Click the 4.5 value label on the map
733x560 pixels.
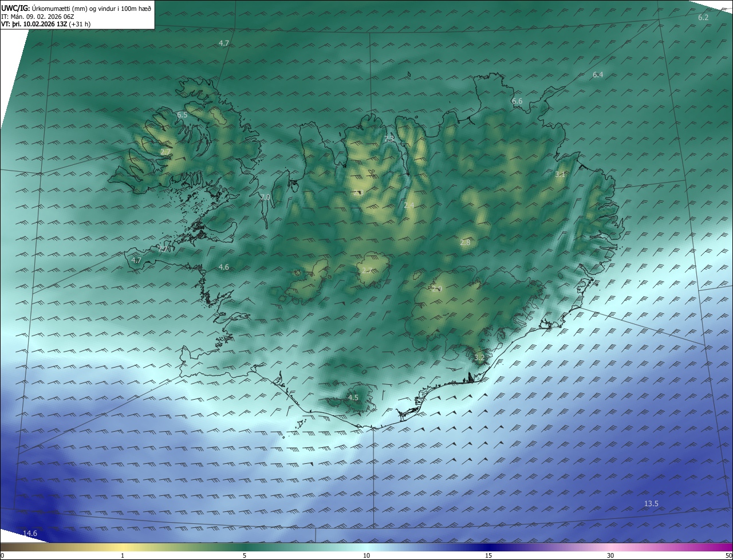pos(353,398)
